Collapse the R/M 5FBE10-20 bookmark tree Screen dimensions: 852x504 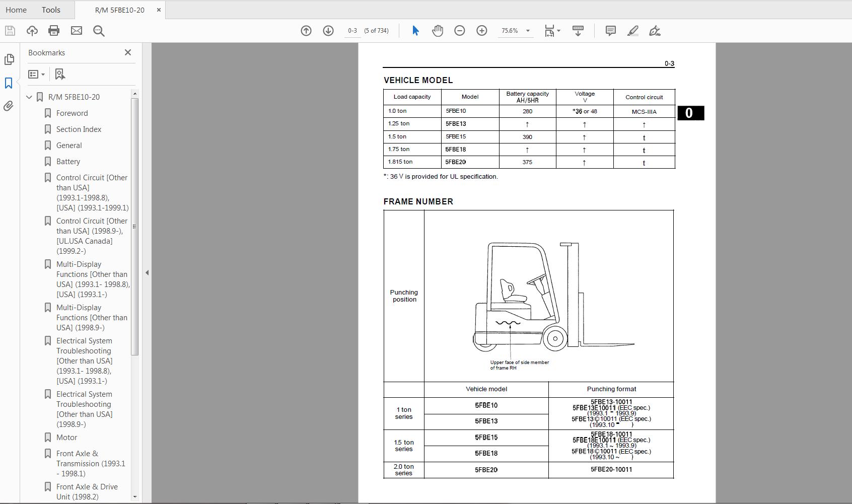[x=29, y=97]
